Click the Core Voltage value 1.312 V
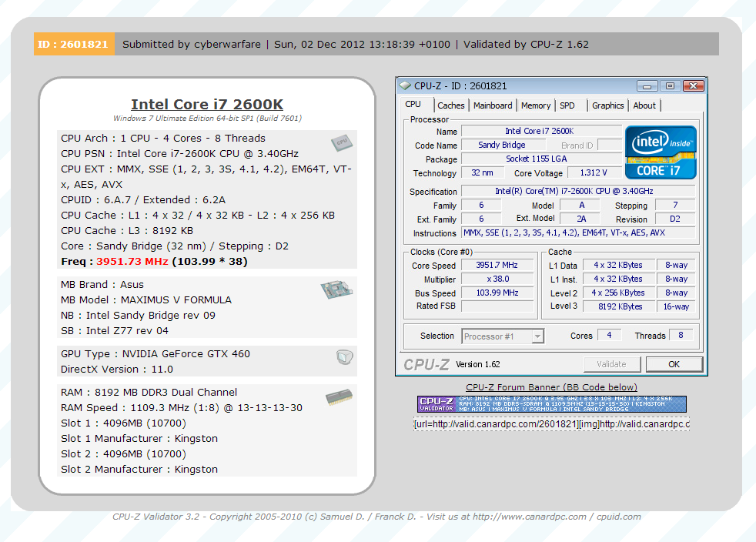 (594, 172)
